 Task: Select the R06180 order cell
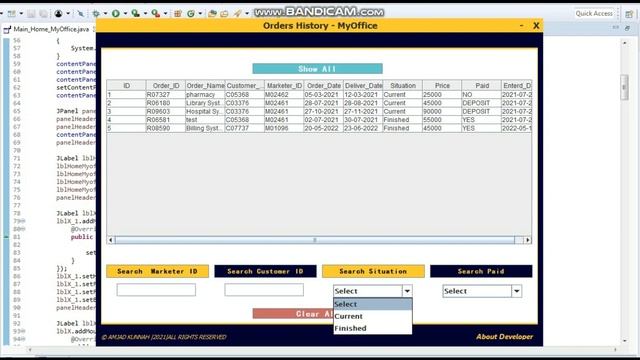point(166,103)
